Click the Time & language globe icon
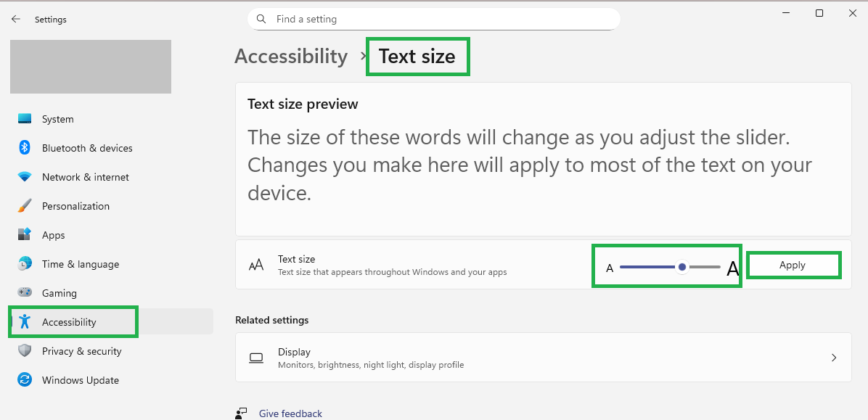Image resolution: width=868 pixels, height=420 pixels. click(x=25, y=264)
